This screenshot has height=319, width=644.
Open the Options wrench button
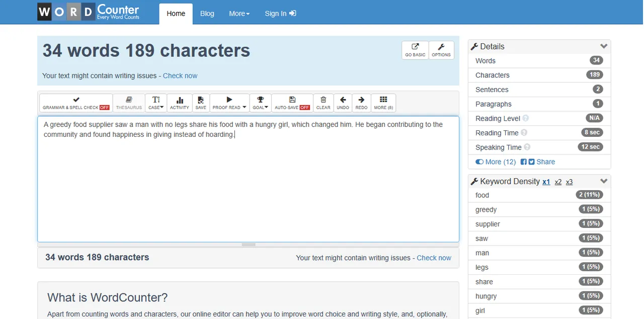[441, 50]
